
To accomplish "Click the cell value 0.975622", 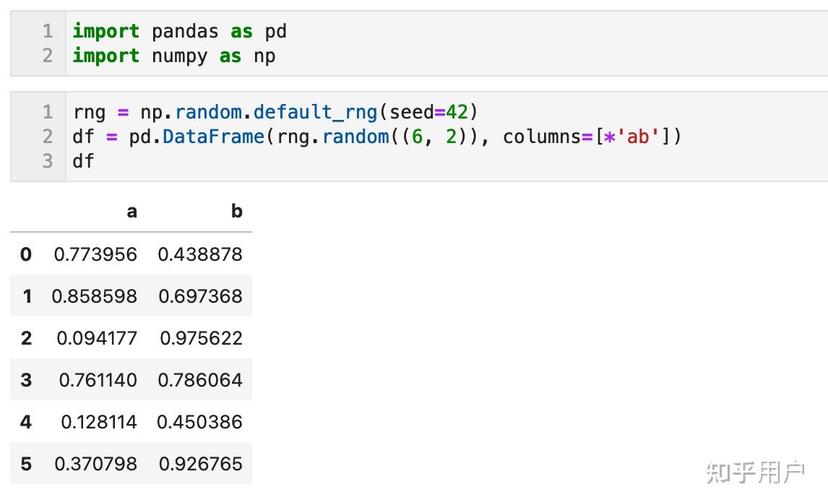I will point(200,338).
